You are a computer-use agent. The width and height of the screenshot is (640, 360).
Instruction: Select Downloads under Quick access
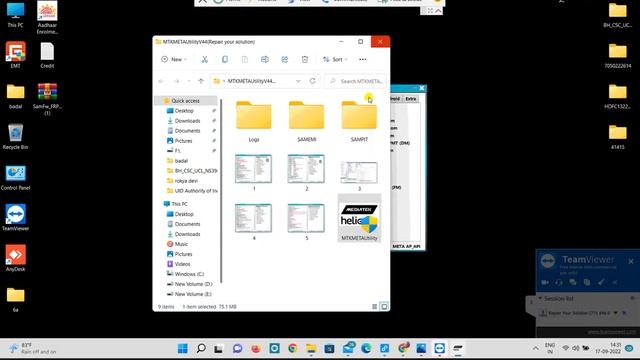187,121
